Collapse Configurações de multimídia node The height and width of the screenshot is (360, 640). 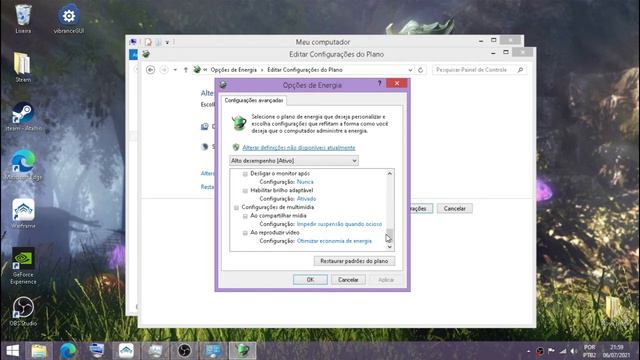(236, 208)
